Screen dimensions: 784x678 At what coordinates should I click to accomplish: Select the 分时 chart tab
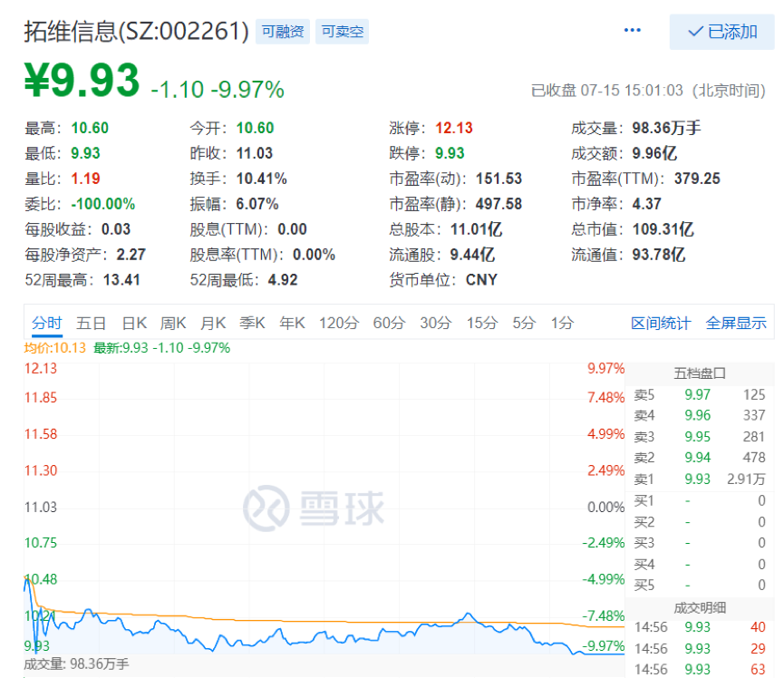(x=46, y=323)
